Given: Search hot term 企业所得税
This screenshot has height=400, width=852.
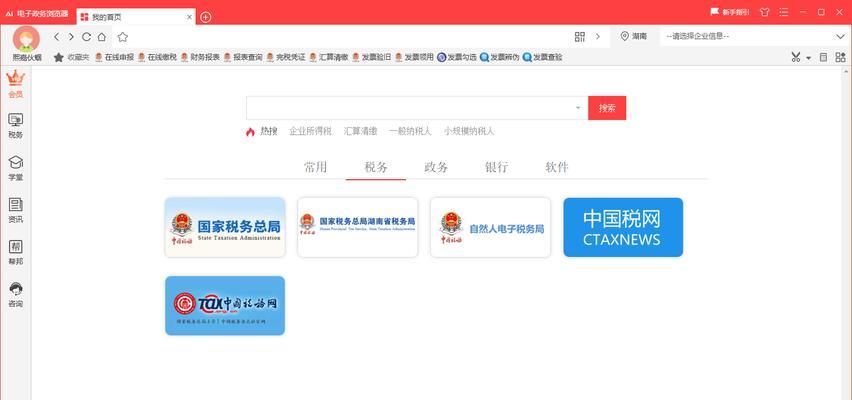Looking at the screenshot, I should pyautogui.click(x=310, y=131).
